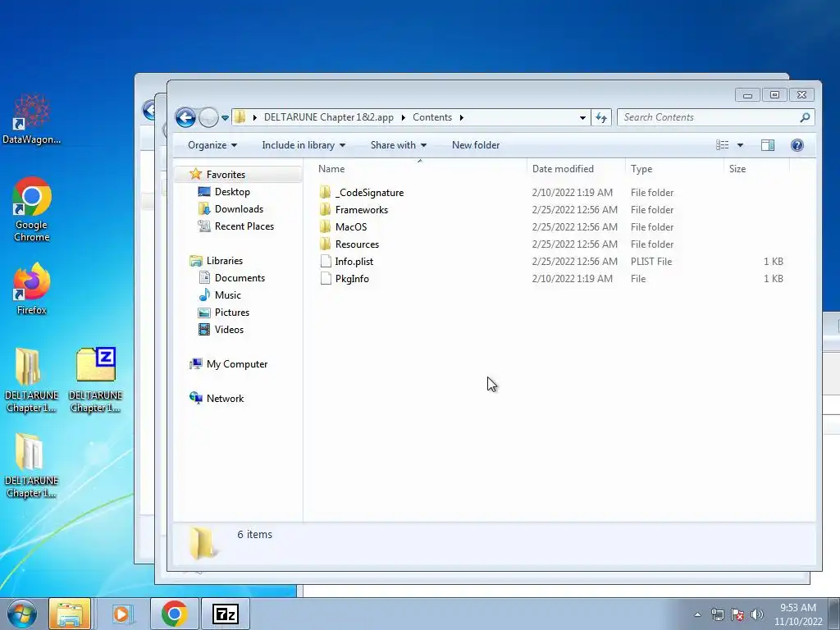
Task: Click the search magnifier icon
Action: (x=805, y=117)
